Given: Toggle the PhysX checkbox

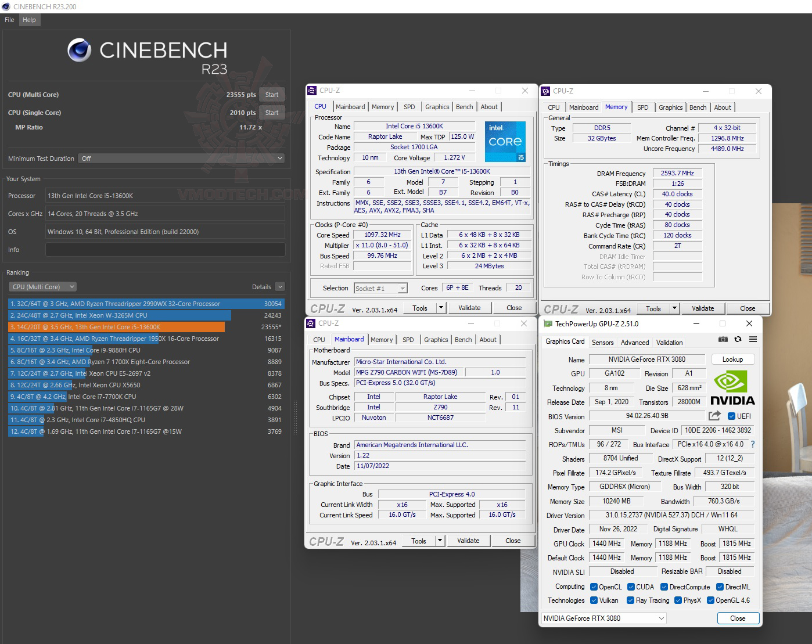Looking at the screenshot, I should tap(678, 600).
